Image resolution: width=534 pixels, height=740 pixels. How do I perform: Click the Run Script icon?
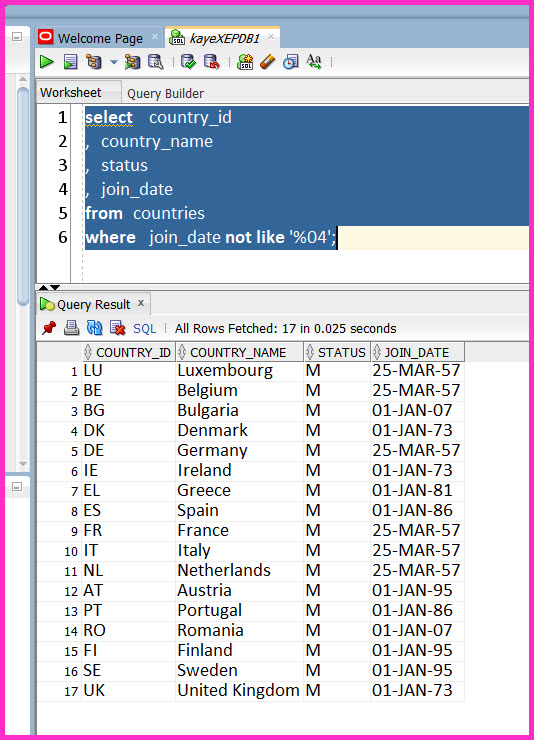[x=71, y=62]
